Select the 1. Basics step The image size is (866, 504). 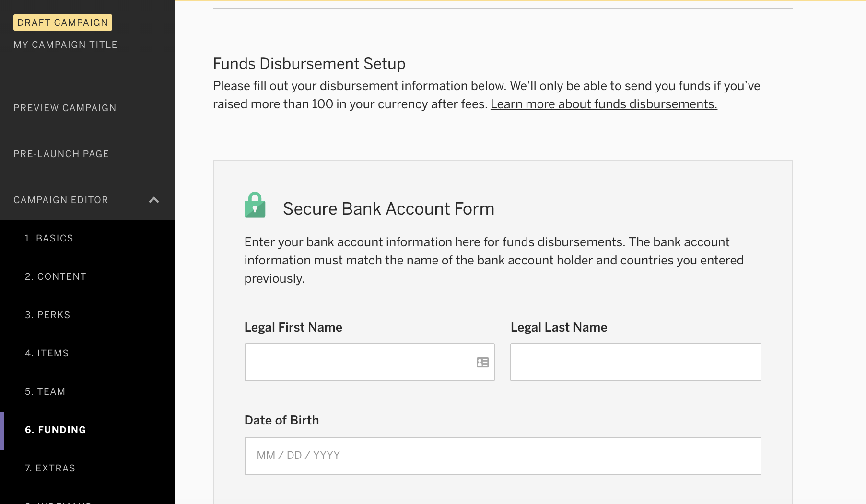pyautogui.click(x=49, y=238)
